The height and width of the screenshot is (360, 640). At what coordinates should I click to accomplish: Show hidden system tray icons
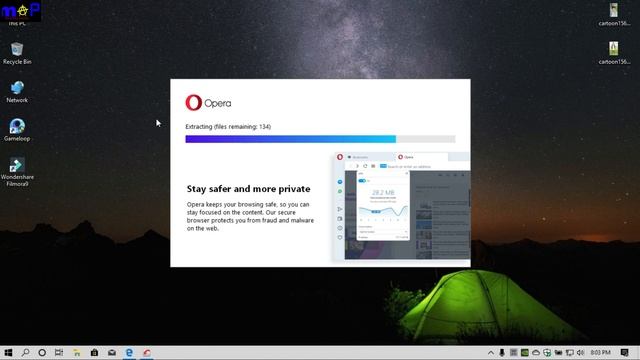tap(491, 353)
